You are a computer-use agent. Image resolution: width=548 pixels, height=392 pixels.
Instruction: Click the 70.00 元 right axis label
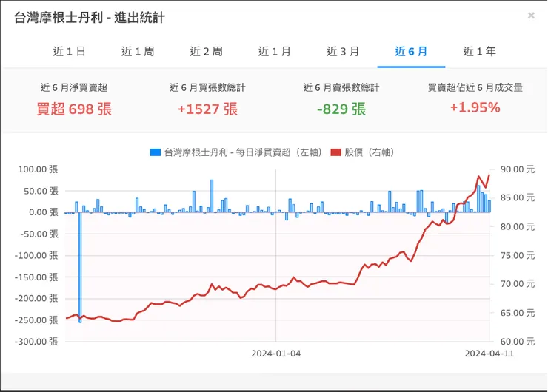coord(518,284)
